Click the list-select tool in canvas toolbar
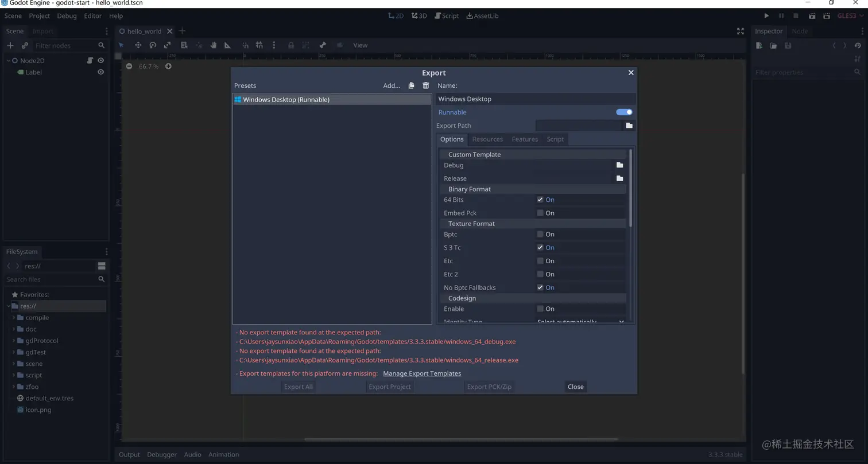This screenshot has width=868, height=464. tap(184, 45)
